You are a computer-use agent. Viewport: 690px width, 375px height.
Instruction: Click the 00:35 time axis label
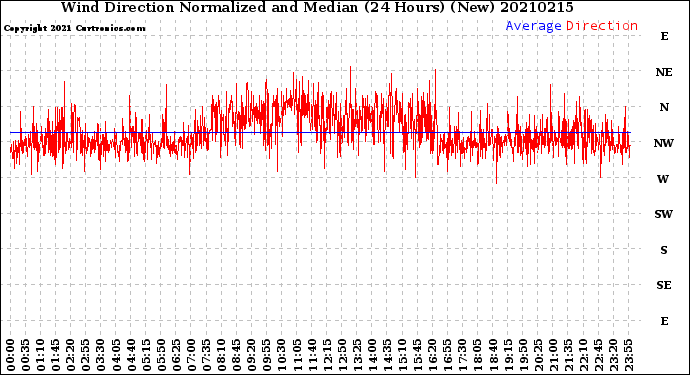pyautogui.click(x=26, y=355)
